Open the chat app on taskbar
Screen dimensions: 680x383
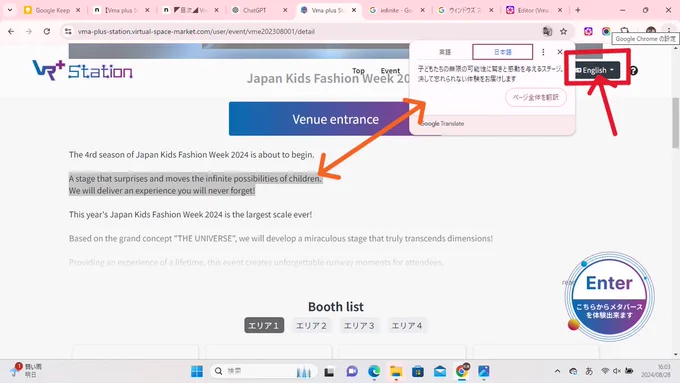click(352, 371)
